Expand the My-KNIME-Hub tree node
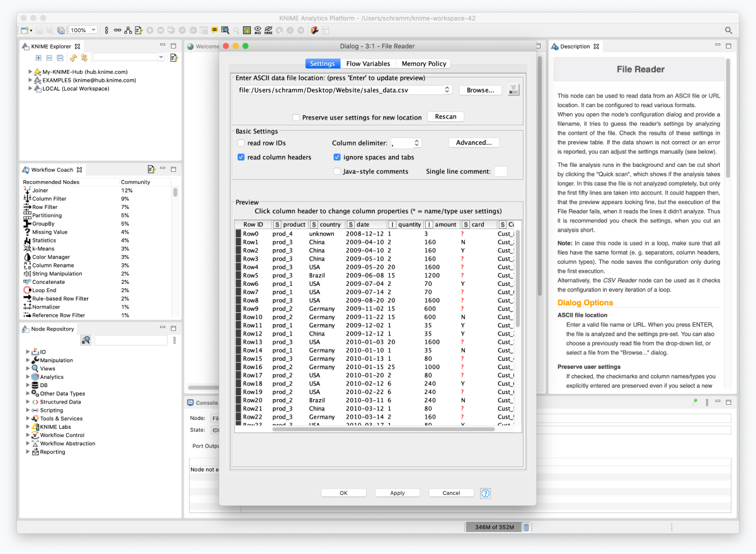The image size is (756, 554). [x=30, y=72]
